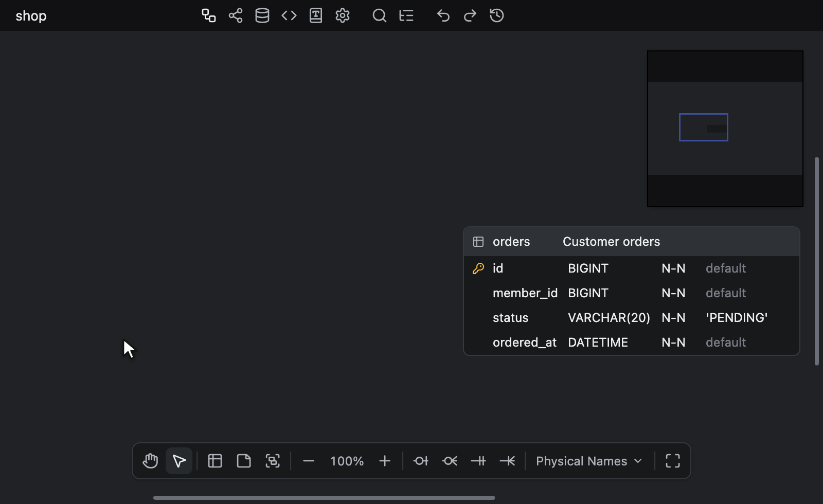Click the VARCHAR(20) data type cell
Image resolution: width=823 pixels, height=504 pixels.
[609, 318]
